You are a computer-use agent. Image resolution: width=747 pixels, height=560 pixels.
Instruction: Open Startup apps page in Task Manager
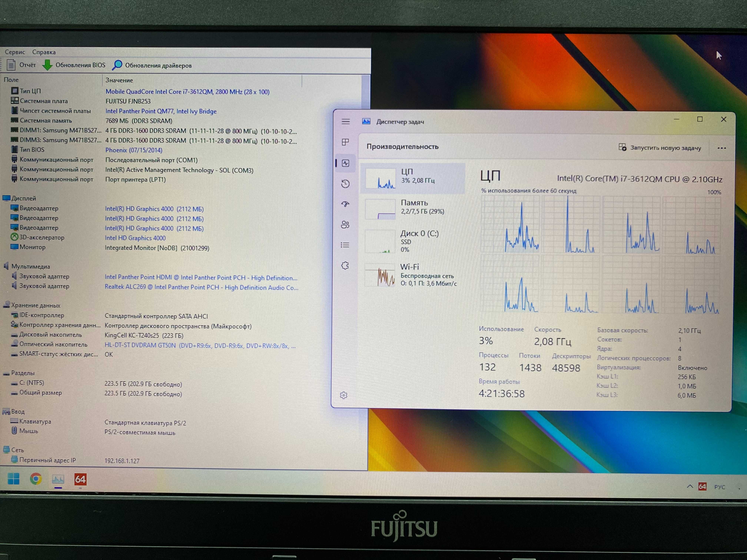click(x=345, y=204)
